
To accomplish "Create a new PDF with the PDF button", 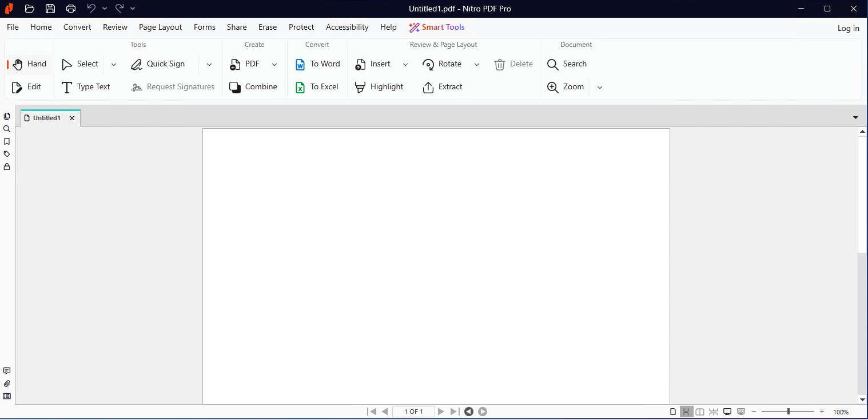I will [245, 64].
